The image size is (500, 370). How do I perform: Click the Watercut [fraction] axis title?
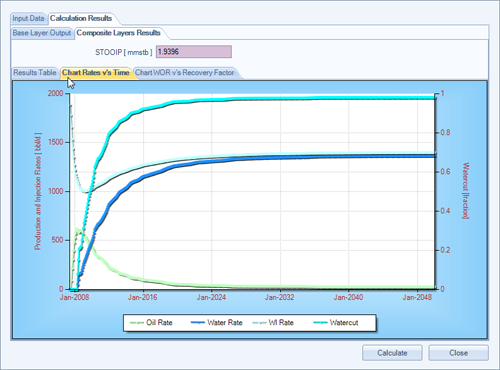[466, 191]
